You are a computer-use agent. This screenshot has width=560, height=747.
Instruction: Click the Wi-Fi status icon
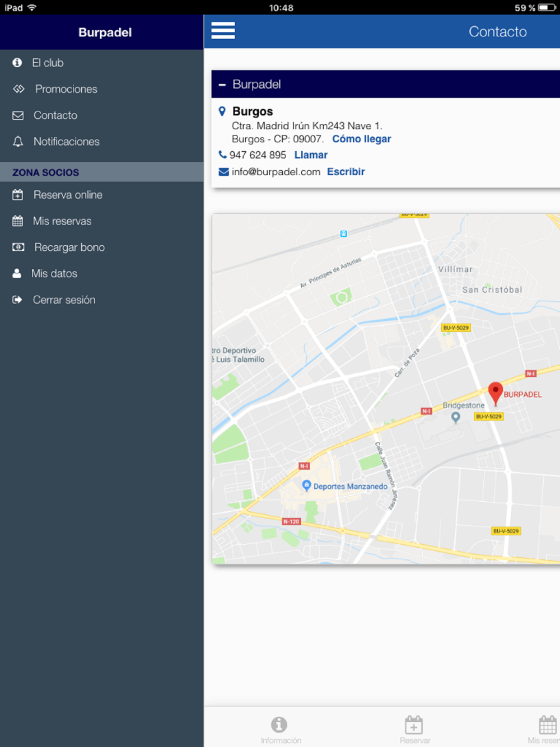click(32, 7)
